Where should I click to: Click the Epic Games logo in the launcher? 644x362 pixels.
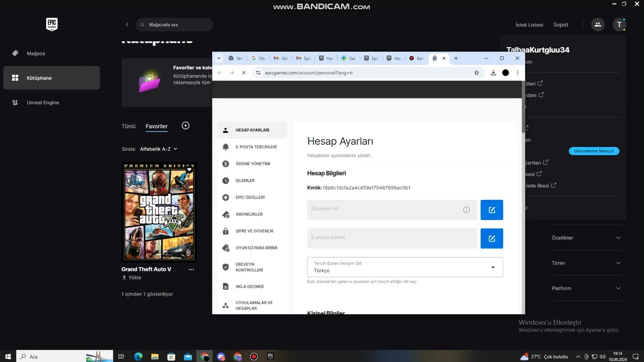(52, 25)
